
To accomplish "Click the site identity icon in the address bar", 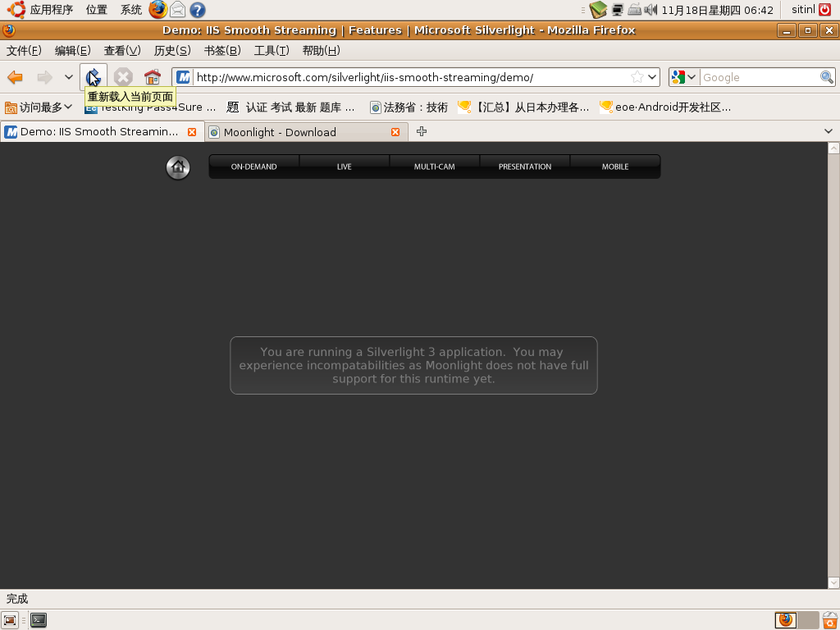I will pyautogui.click(x=183, y=77).
